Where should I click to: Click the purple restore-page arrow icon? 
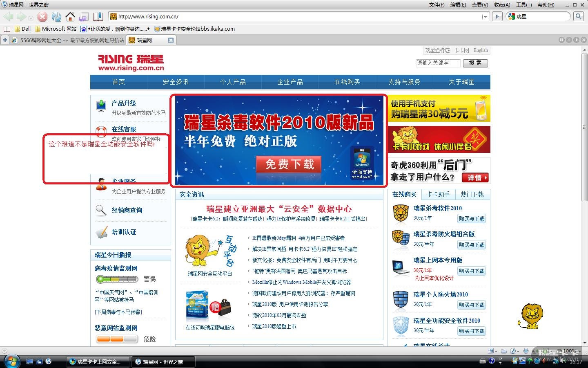tap(84, 16)
